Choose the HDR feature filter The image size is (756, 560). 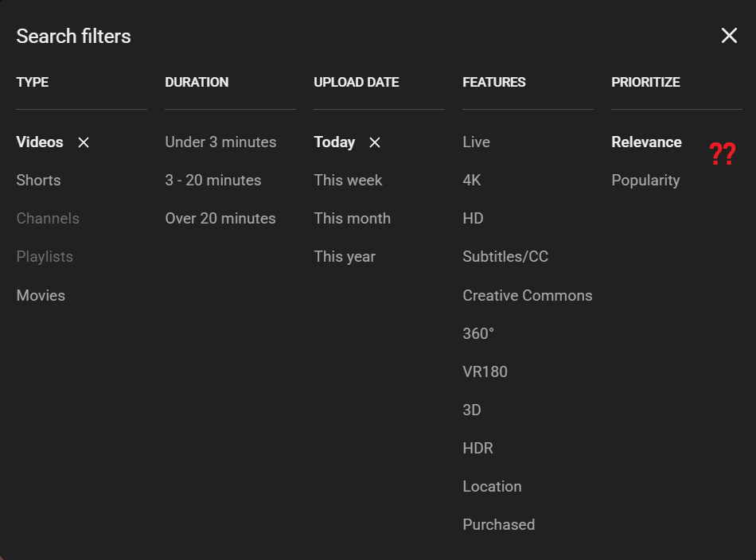point(477,448)
